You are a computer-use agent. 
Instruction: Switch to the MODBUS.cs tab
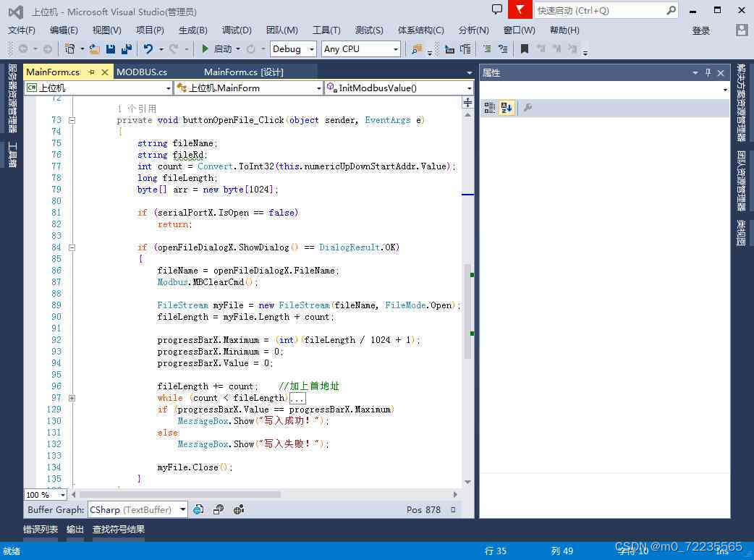click(x=142, y=72)
